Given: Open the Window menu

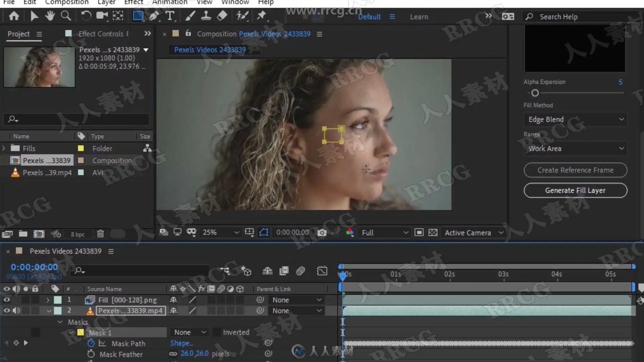Looking at the screenshot, I should pyautogui.click(x=235, y=2).
